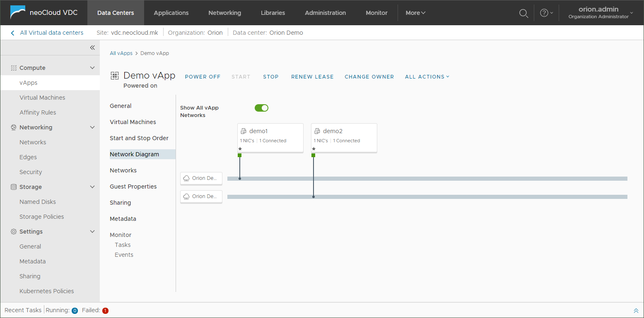This screenshot has width=644, height=318.
Task: Select Guest Properties section
Action: click(133, 186)
